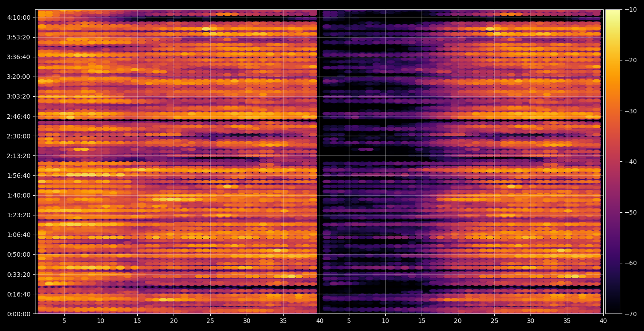Pick the 0:00:00 y-axis tick
This screenshot has height=331, width=644.
[19, 314]
